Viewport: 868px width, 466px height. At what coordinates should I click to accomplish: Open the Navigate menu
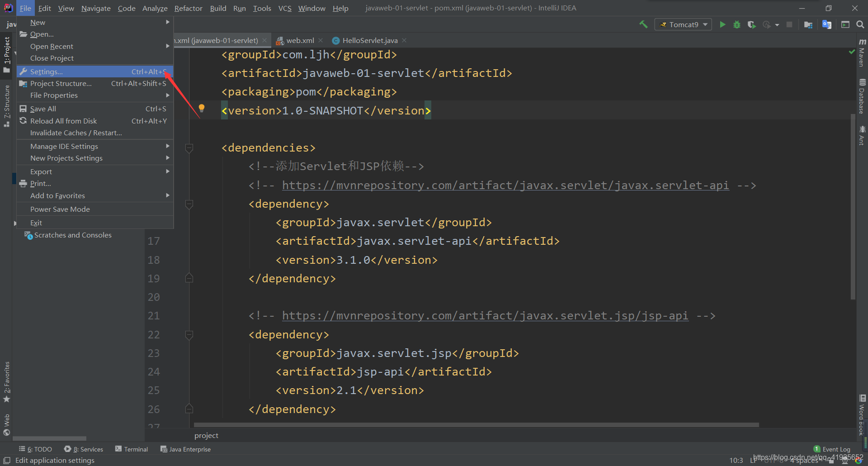(x=96, y=8)
